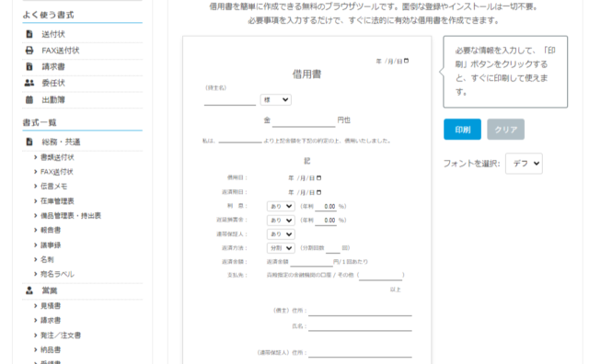Click the document icon of 総務・共通 category
This screenshot has height=364, width=589.
pos(29,142)
